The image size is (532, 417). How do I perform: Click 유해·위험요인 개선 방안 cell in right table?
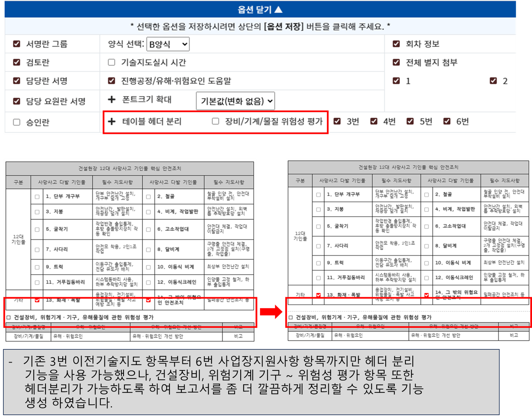click(454, 336)
